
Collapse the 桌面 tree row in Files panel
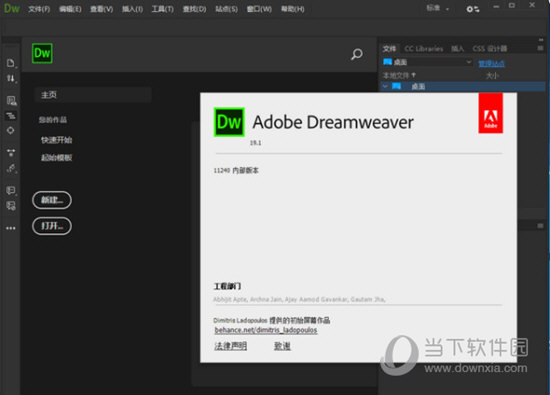point(385,86)
